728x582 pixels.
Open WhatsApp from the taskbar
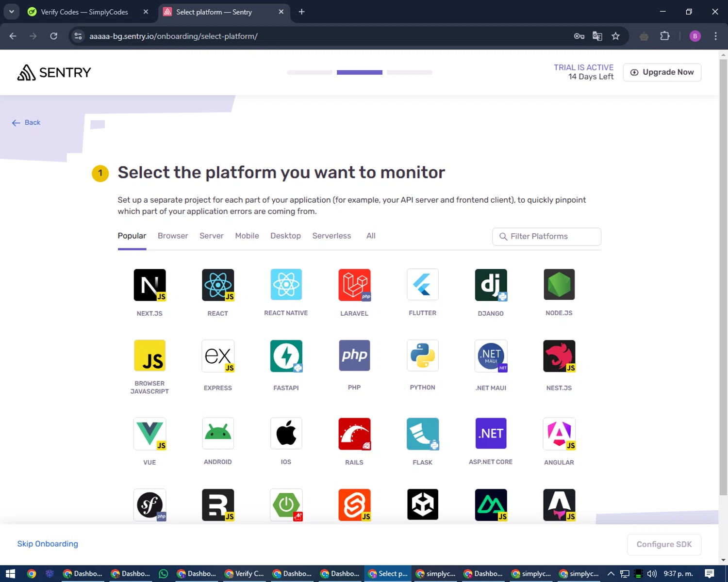[164, 574]
